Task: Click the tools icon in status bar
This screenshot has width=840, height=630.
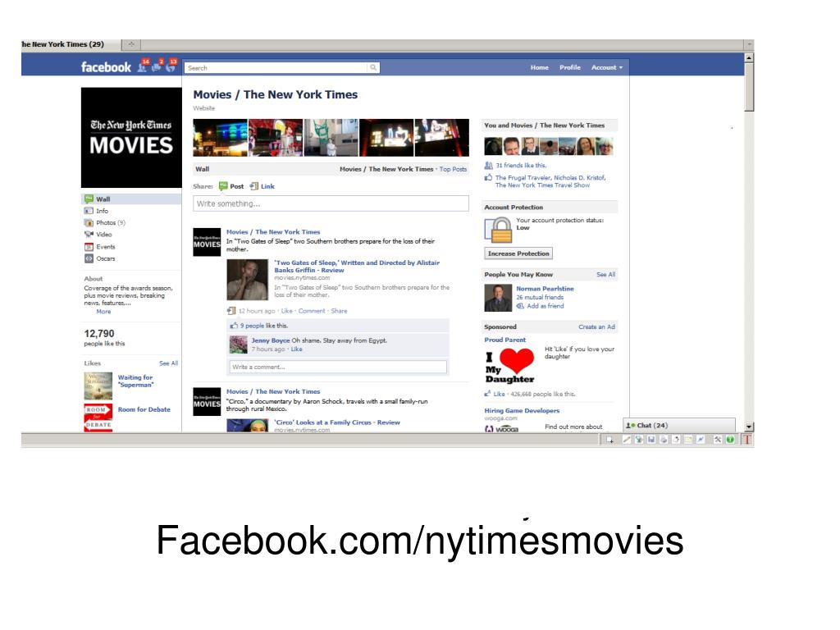Action: [x=718, y=440]
